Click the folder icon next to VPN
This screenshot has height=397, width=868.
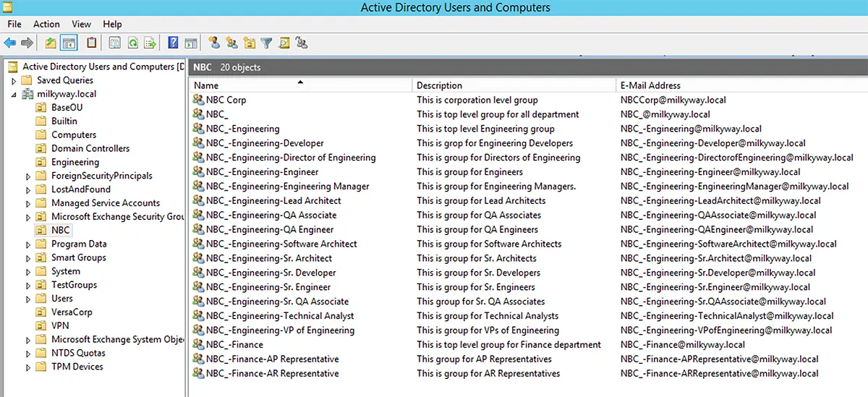(41, 326)
